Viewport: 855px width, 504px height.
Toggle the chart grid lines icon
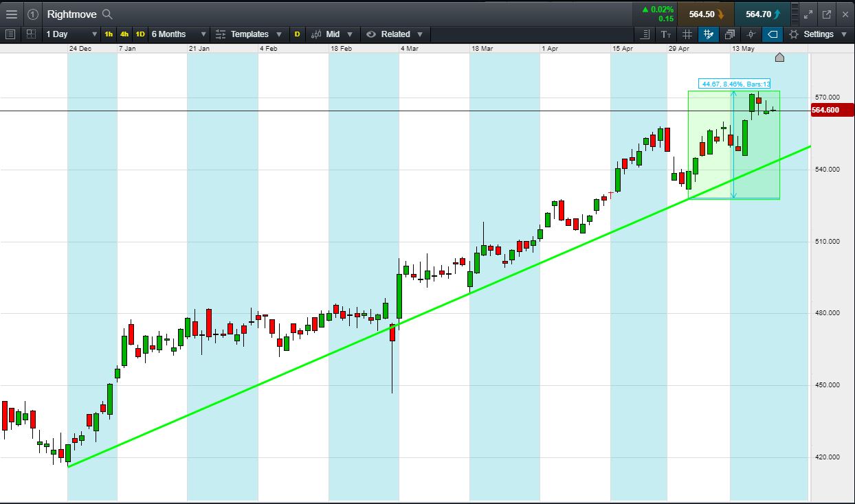pyautogui.click(x=687, y=34)
